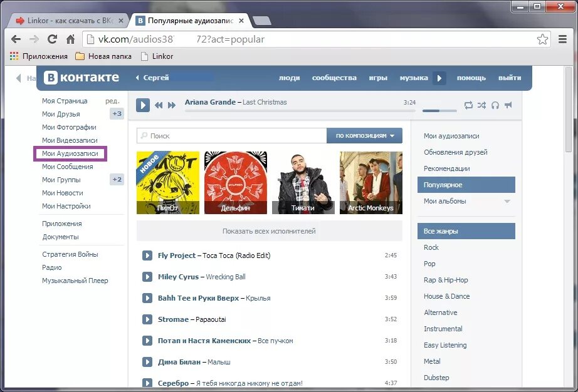Click the main player play button
The height and width of the screenshot is (392, 578).
pos(143,105)
